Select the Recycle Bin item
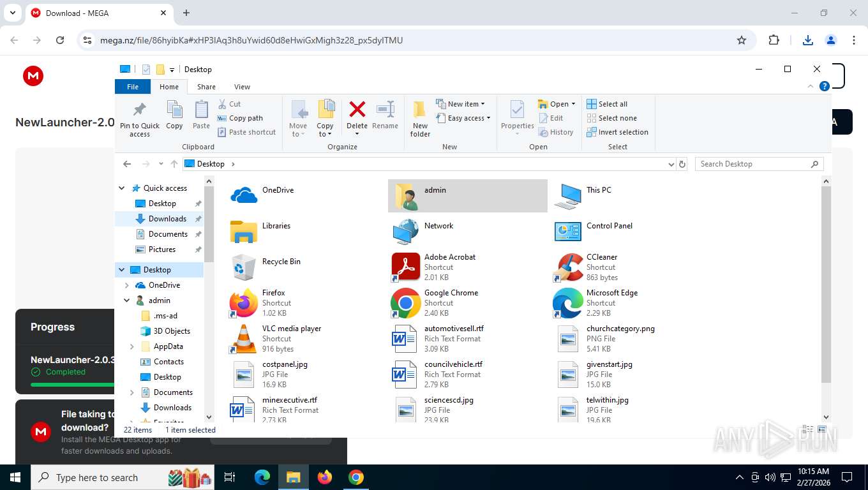This screenshot has height=490, width=868. (306, 267)
